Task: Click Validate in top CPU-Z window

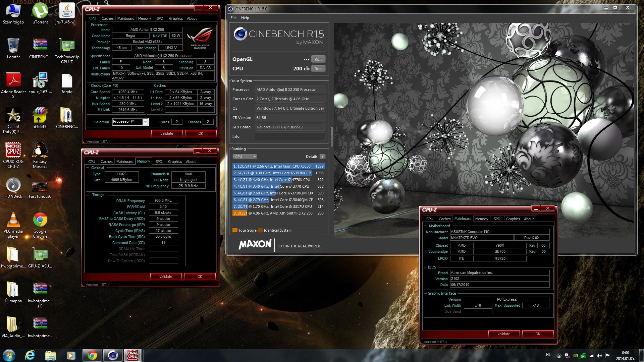Action: tap(167, 133)
